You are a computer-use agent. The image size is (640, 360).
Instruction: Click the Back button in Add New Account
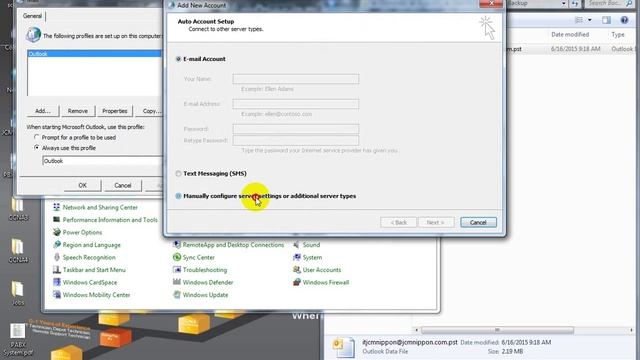tap(398, 222)
